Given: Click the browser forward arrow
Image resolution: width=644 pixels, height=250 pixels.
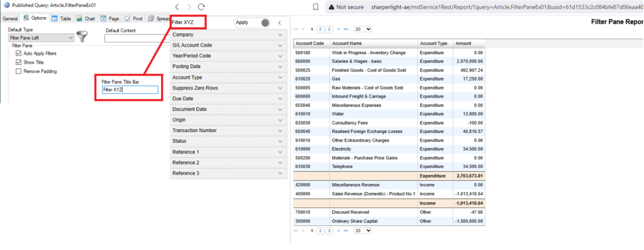Looking at the screenshot, I should pos(189,7).
